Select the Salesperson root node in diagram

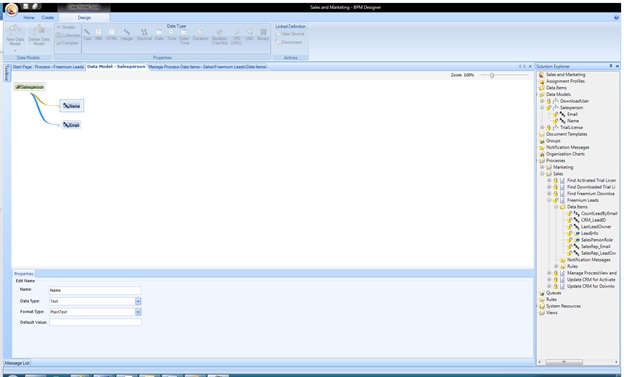[x=30, y=87]
